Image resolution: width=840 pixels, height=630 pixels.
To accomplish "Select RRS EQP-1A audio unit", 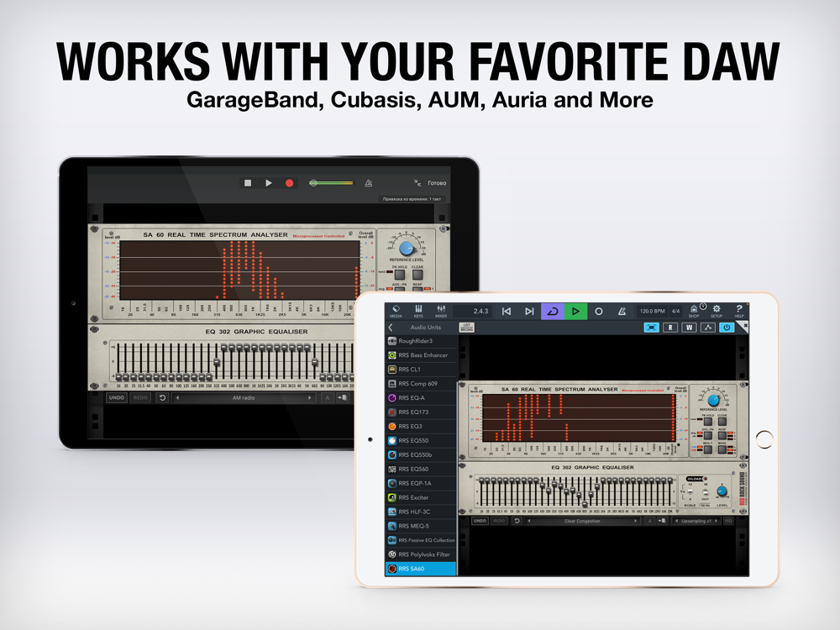I will pos(421,483).
